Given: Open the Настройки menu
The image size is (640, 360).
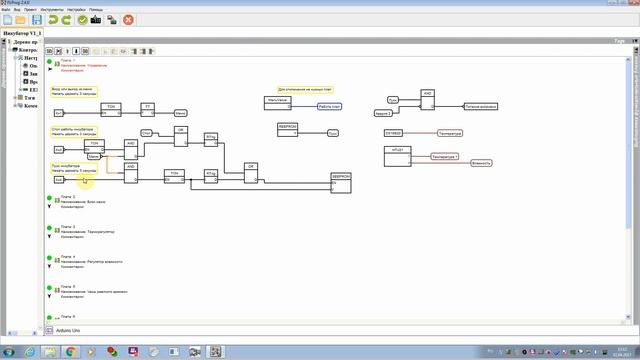Looking at the screenshot, I should click(x=76, y=9).
